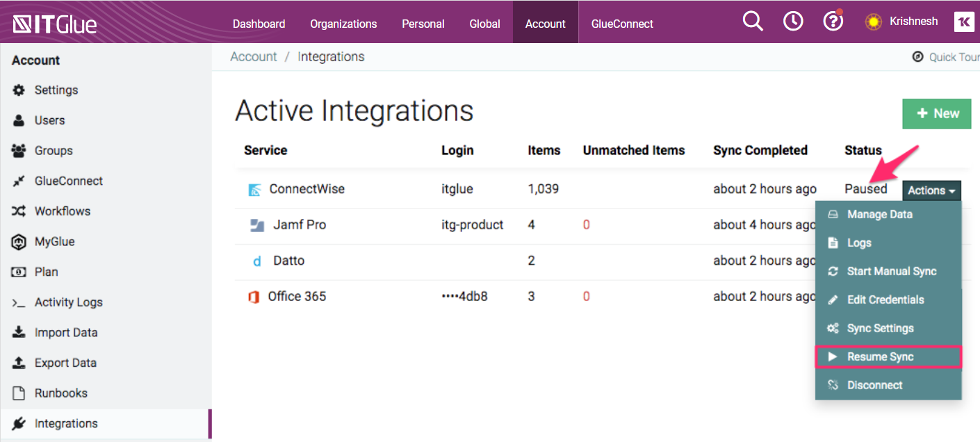The height and width of the screenshot is (442, 980).
Task: Open the search magnifier icon
Action: tap(753, 22)
